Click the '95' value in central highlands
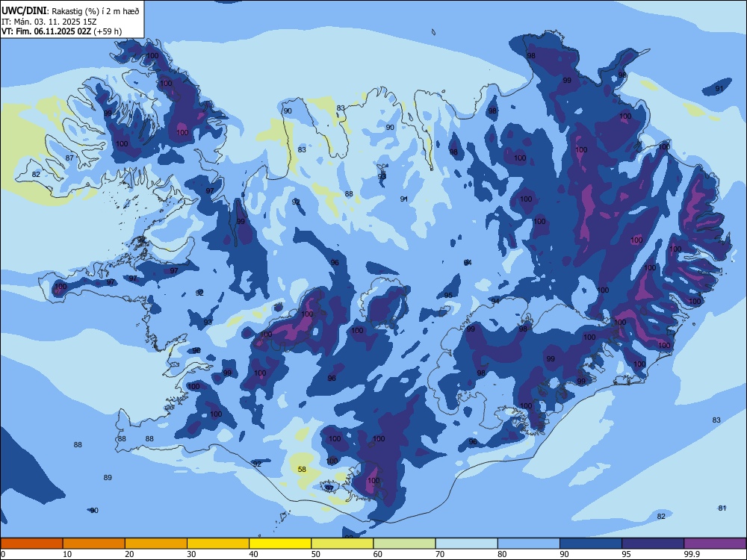The height and width of the screenshot is (560, 747). (x=448, y=295)
